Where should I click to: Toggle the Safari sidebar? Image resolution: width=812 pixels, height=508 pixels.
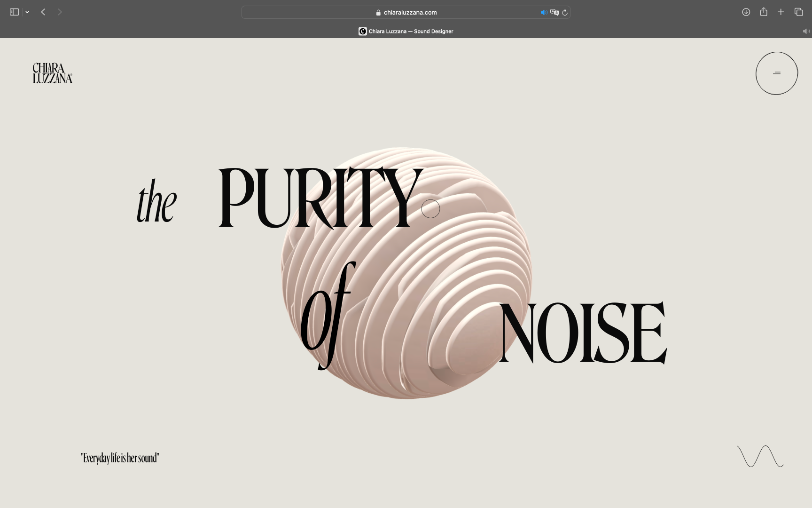point(14,12)
